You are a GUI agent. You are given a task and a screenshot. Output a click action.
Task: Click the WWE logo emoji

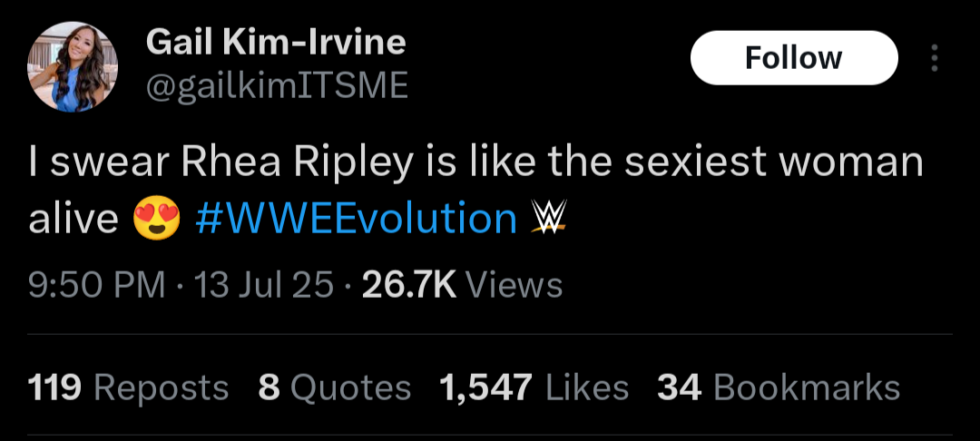click(x=549, y=216)
